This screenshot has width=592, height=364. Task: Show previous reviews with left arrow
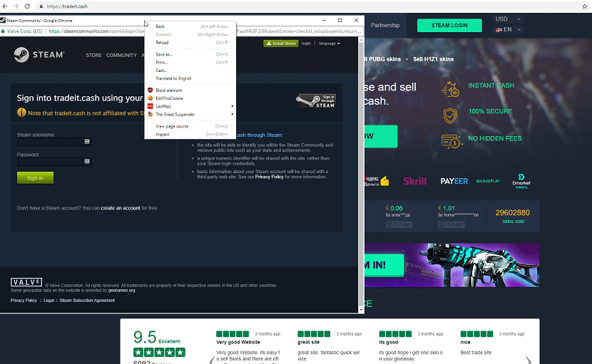pos(212,360)
